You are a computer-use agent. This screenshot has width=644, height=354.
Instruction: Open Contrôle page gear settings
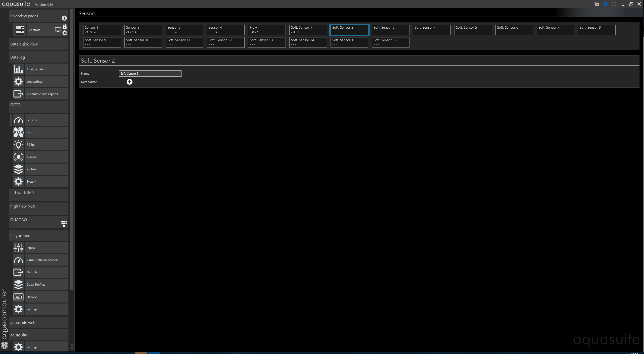point(65,33)
